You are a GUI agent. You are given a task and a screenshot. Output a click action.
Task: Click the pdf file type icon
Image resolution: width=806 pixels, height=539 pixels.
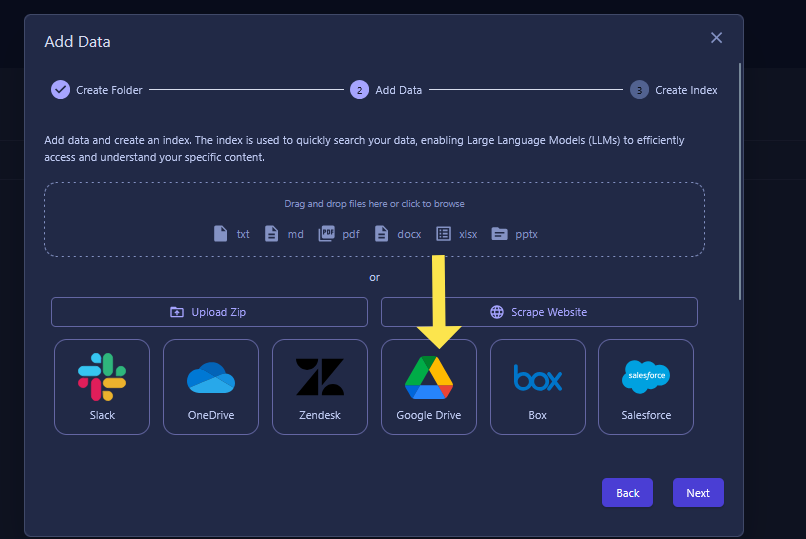(x=326, y=234)
